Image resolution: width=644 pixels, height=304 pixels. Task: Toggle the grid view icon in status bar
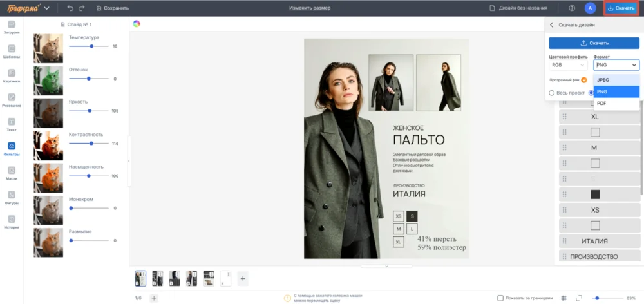coord(563,298)
